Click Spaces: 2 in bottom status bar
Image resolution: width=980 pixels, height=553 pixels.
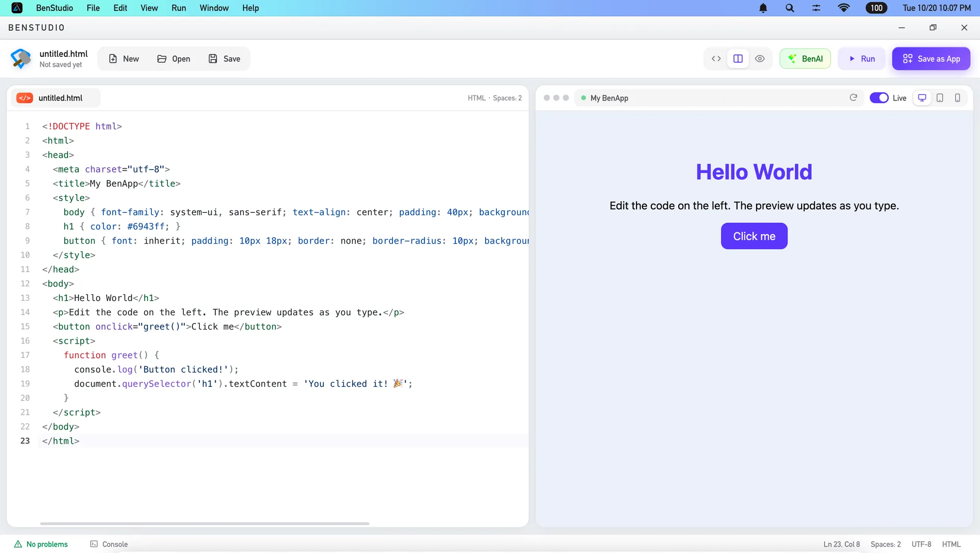click(885, 544)
